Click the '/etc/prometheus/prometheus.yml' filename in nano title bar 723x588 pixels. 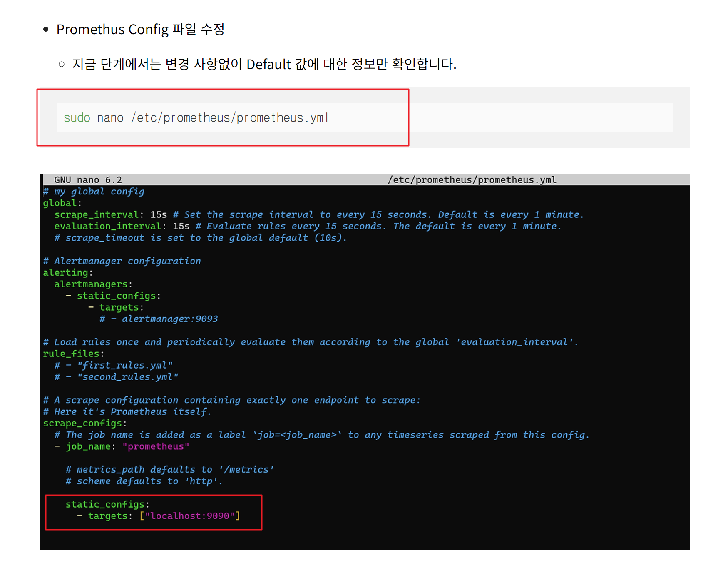(472, 180)
